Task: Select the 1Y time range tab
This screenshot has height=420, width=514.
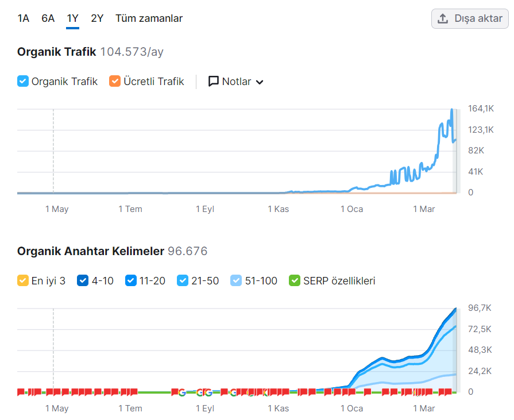Action: coord(72,18)
